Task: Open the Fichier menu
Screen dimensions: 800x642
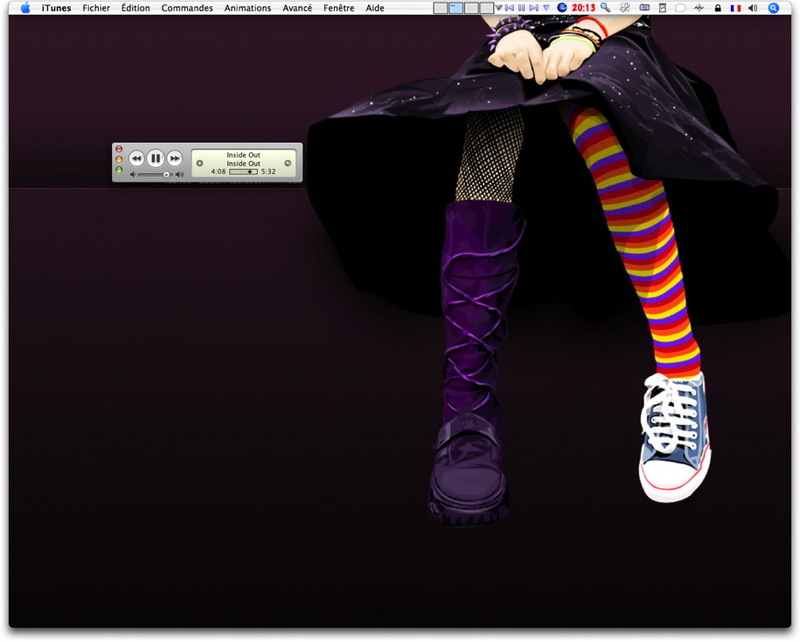Action: tap(96, 8)
